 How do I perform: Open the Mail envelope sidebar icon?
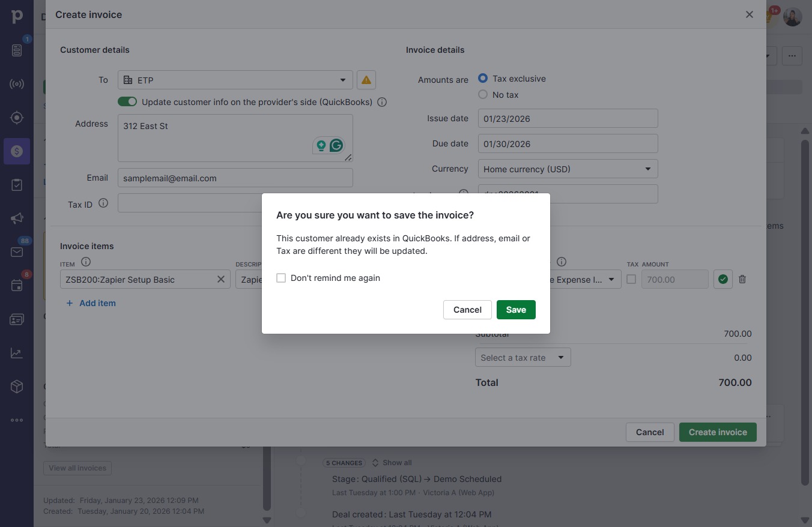[17, 252]
